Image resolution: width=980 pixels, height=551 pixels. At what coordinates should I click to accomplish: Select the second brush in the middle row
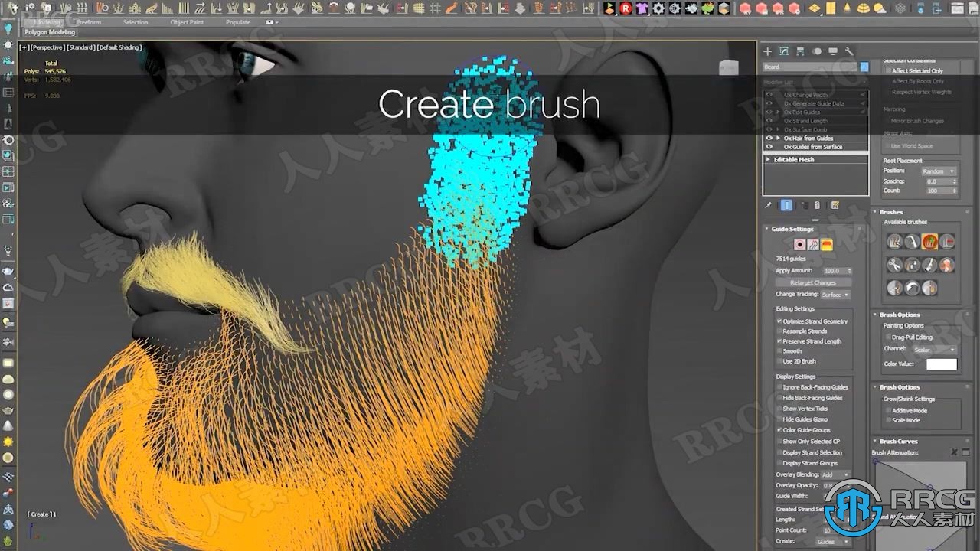point(912,265)
